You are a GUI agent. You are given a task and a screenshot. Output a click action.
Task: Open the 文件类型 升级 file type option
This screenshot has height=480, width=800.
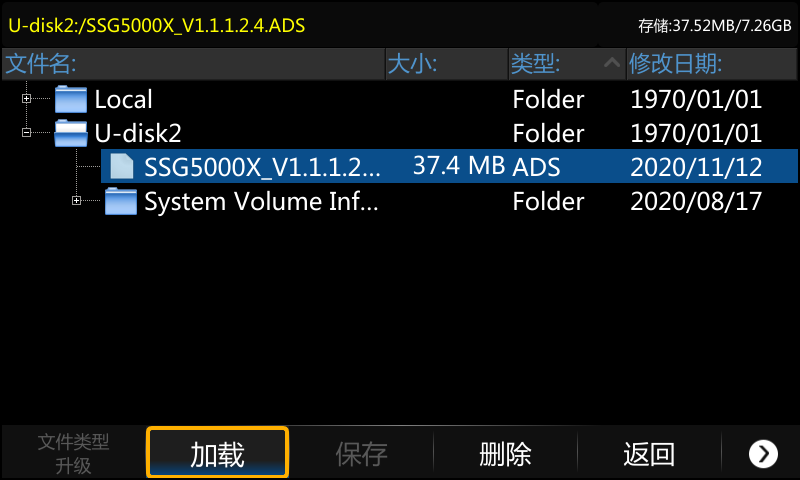(x=73, y=453)
